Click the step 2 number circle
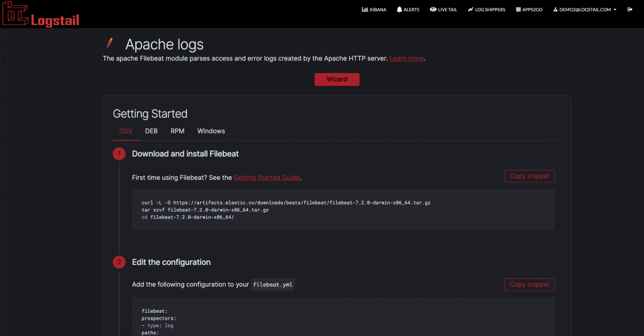644x336 pixels. click(x=119, y=262)
